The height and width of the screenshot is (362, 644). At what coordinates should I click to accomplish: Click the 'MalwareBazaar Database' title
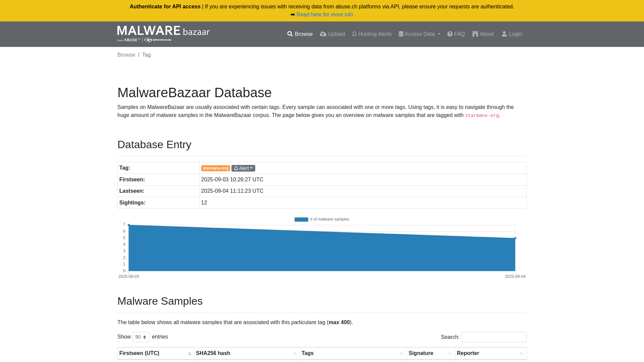(195, 93)
